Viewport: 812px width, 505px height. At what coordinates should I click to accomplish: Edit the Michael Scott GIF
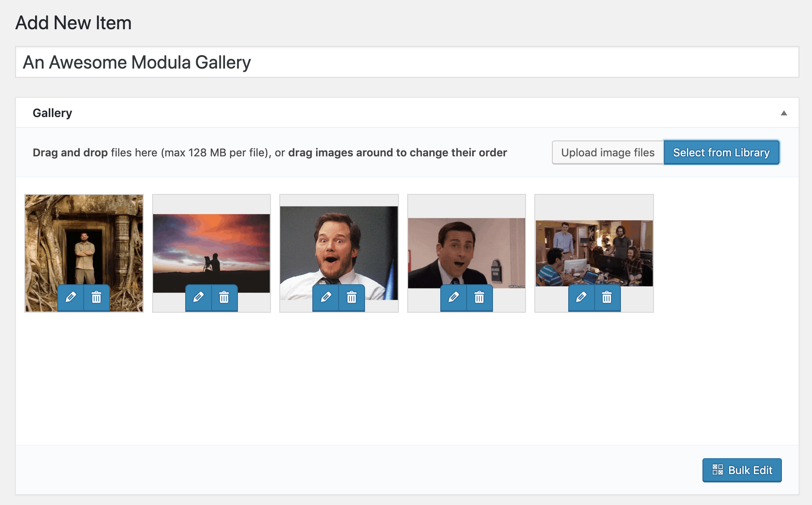pos(454,298)
